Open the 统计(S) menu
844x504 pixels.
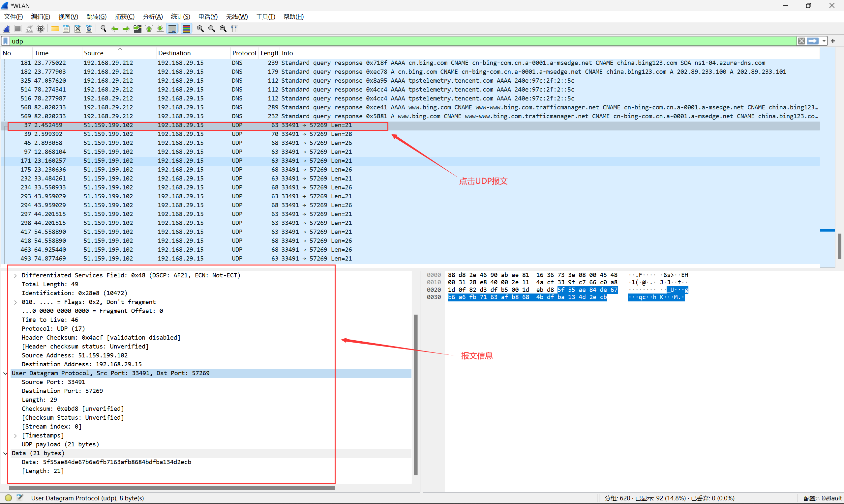click(x=180, y=17)
